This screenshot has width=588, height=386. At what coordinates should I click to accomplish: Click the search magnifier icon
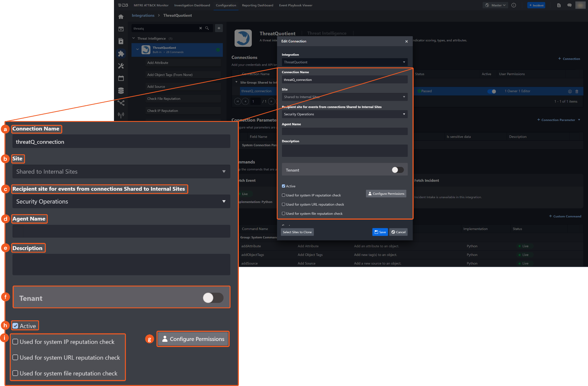point(207,28)
